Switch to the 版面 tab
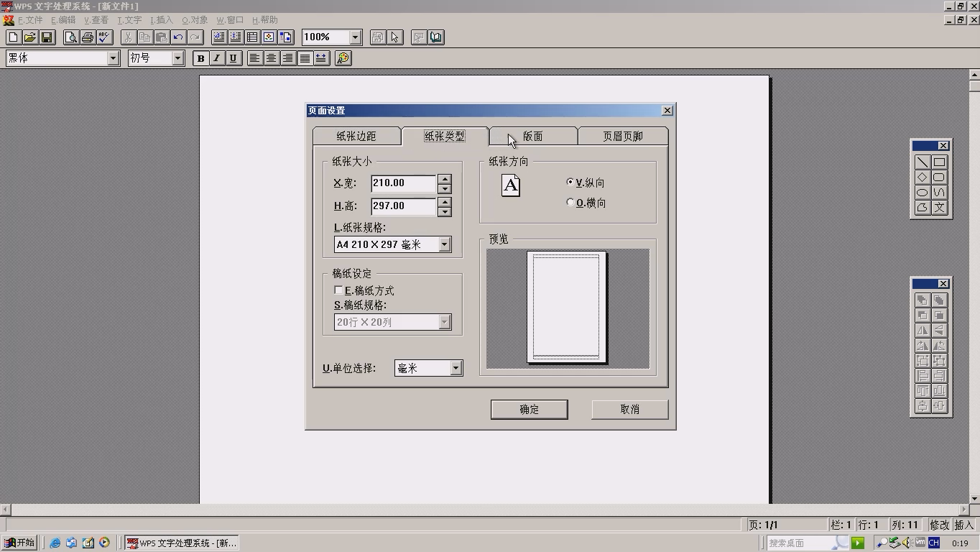This screenshot has width=980, height=552. 533,137
